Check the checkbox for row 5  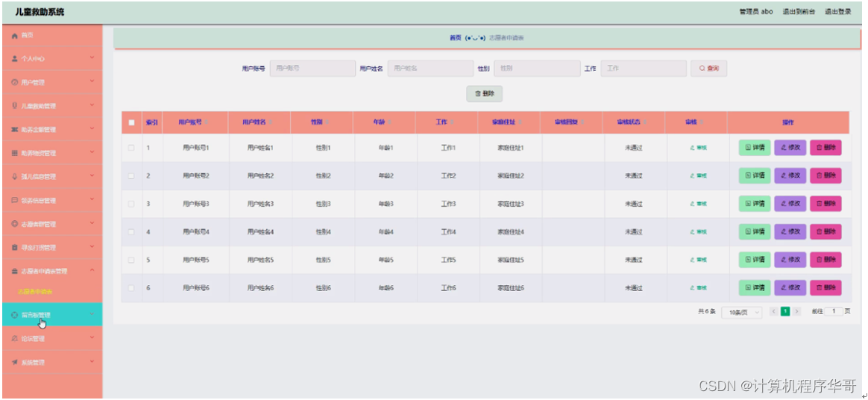tap(131, 260)
